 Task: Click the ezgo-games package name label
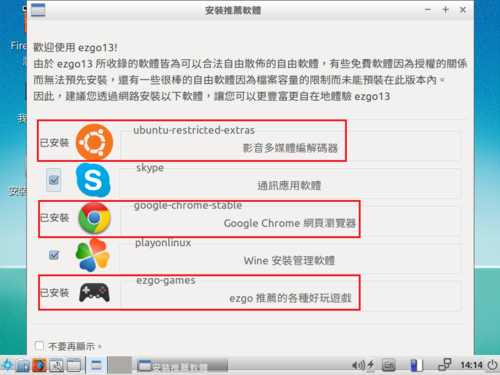click(166, 281)
